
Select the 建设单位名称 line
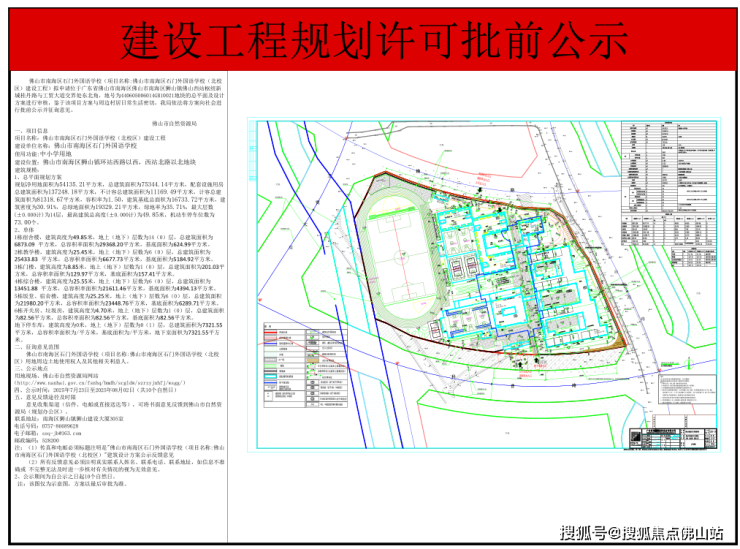point(76,146)
